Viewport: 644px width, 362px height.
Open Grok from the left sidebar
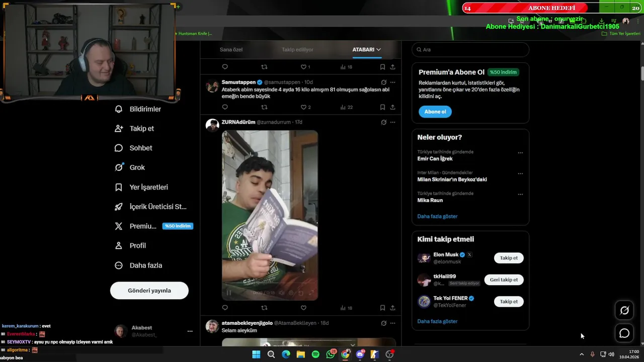coord(130,167)
